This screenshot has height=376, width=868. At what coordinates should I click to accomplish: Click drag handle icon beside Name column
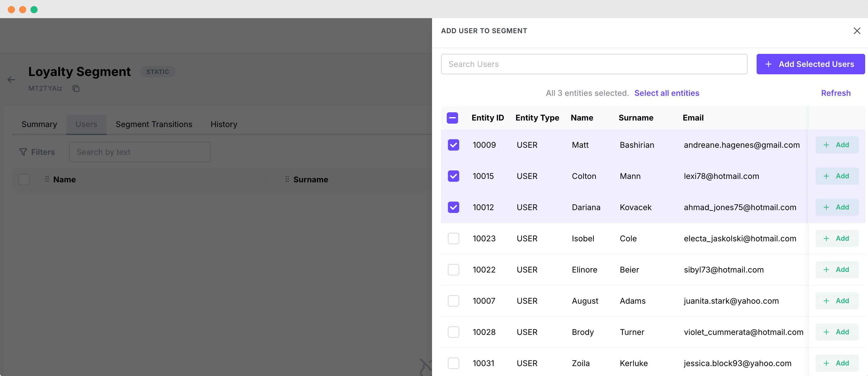tap(47, 179)
